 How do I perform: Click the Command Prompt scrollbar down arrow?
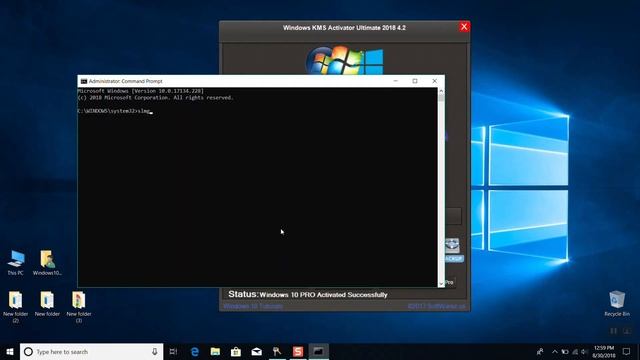(x=441, y=283)
